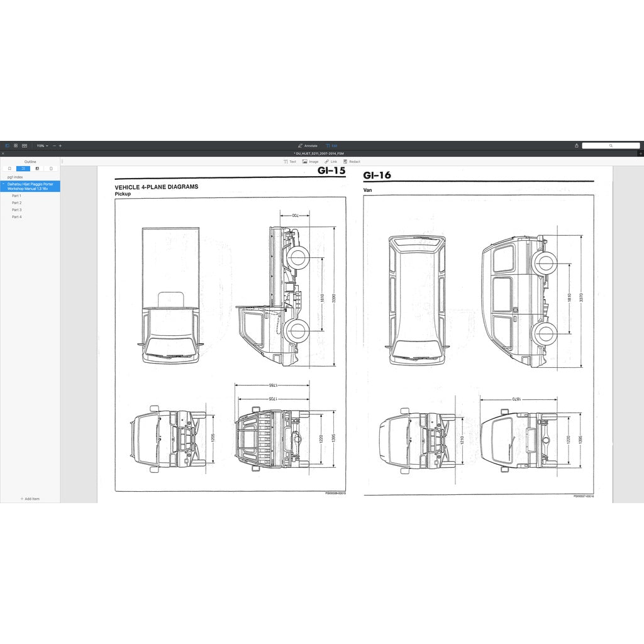This screenshot has width=644, height=644.
Task: Zoom out with the minus button
Action: [x=54, y=145]
